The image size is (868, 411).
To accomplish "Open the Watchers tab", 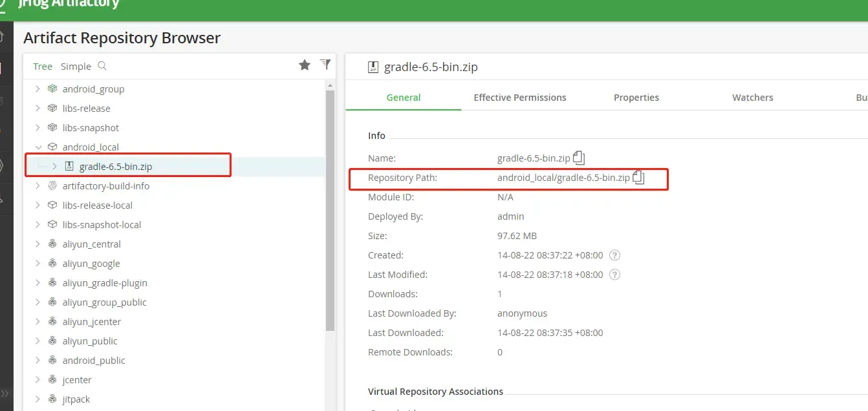I will pos(752,98).
